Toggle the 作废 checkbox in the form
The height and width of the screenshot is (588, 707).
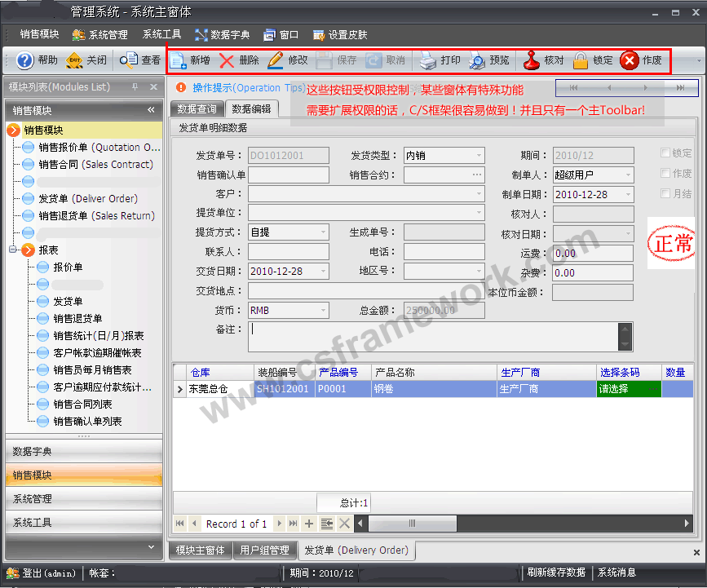[665, 174]
